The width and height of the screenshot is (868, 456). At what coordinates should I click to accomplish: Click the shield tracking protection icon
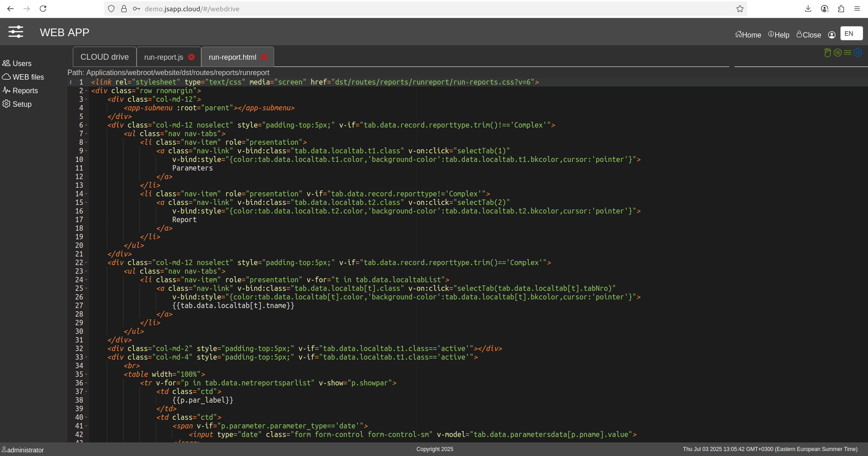coord(111,9)
